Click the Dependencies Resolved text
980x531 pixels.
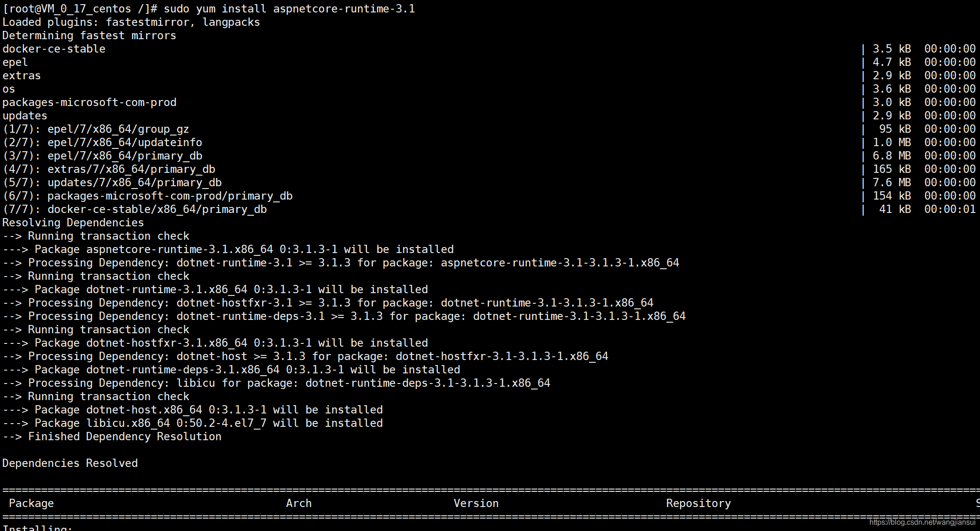point(70,463)
